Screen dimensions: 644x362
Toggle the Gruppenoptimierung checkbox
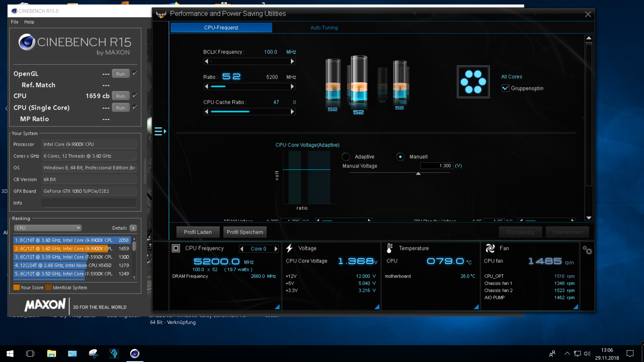tap(505, 88)
